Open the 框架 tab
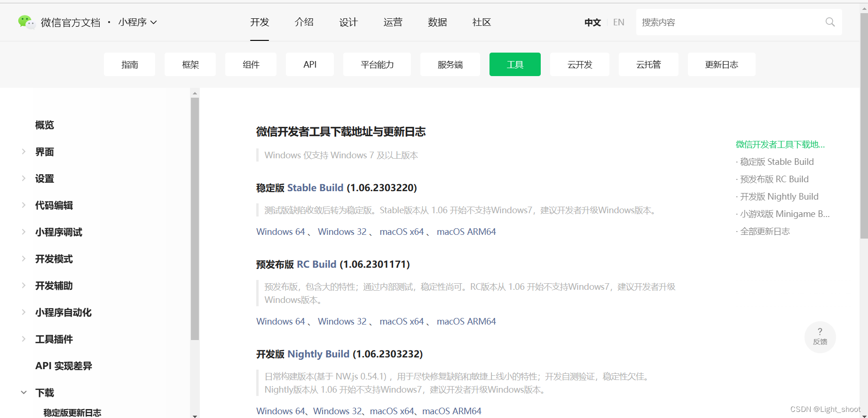 click(190, 64)
